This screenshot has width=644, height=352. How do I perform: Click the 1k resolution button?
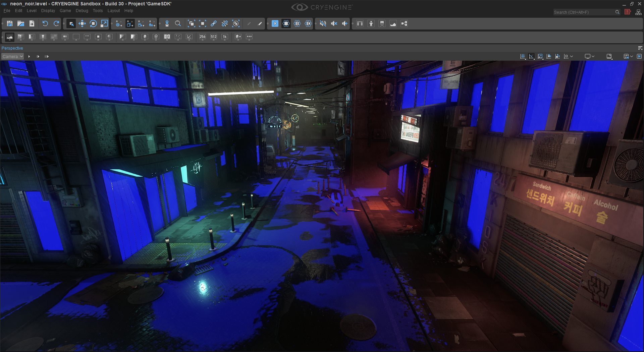tap(225, 37)
